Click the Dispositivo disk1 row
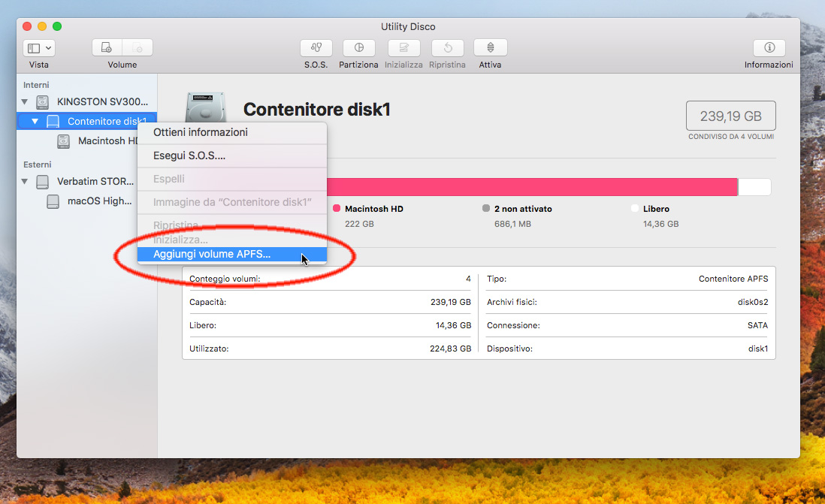 pos(627,349)
